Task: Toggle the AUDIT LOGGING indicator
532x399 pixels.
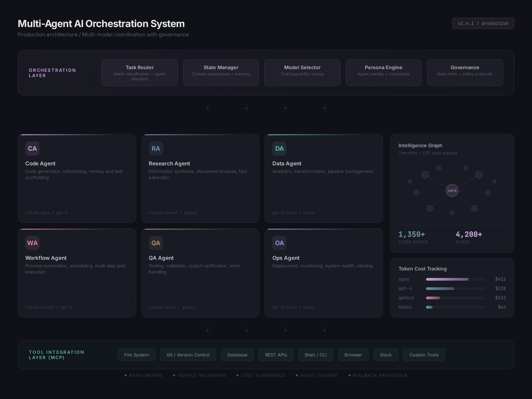Action: click(x=316, y=375)
